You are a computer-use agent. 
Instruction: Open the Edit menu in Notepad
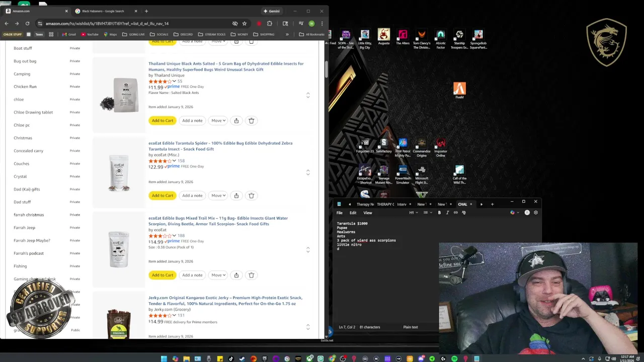tap(353, 213)
